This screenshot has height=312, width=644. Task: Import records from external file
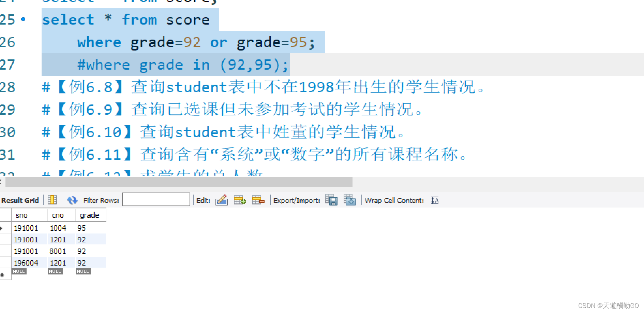350,200
